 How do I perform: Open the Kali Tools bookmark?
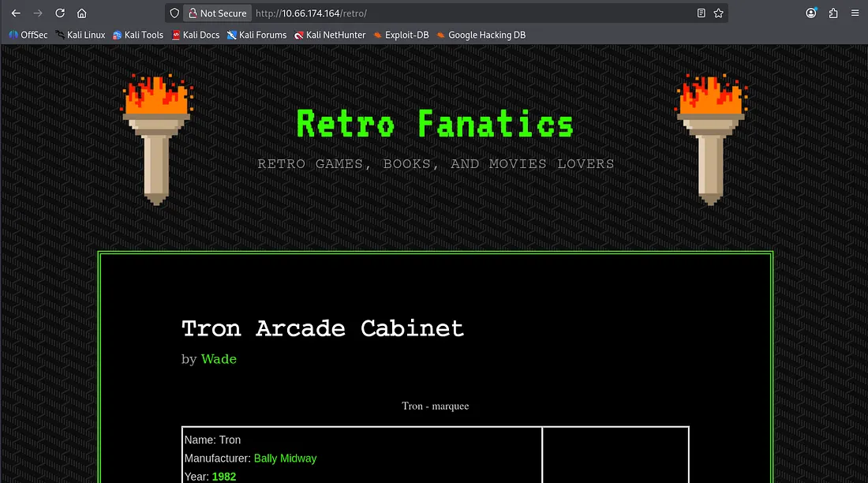tap(138, 35)
